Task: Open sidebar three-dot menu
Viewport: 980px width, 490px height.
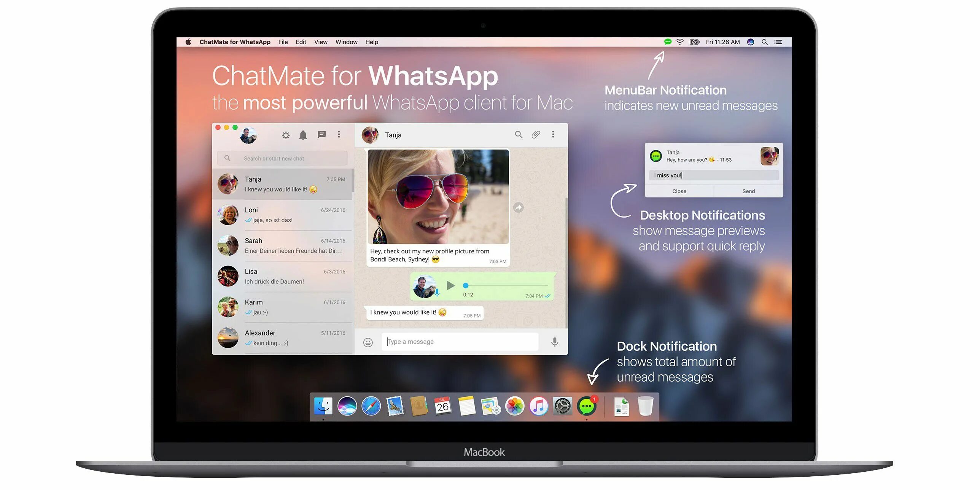Action: click(339, 134)
